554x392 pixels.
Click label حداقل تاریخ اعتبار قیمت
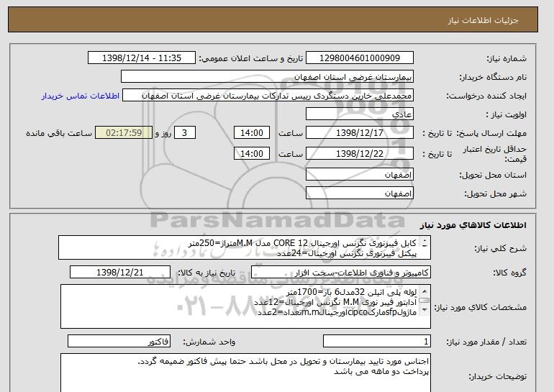495,154
